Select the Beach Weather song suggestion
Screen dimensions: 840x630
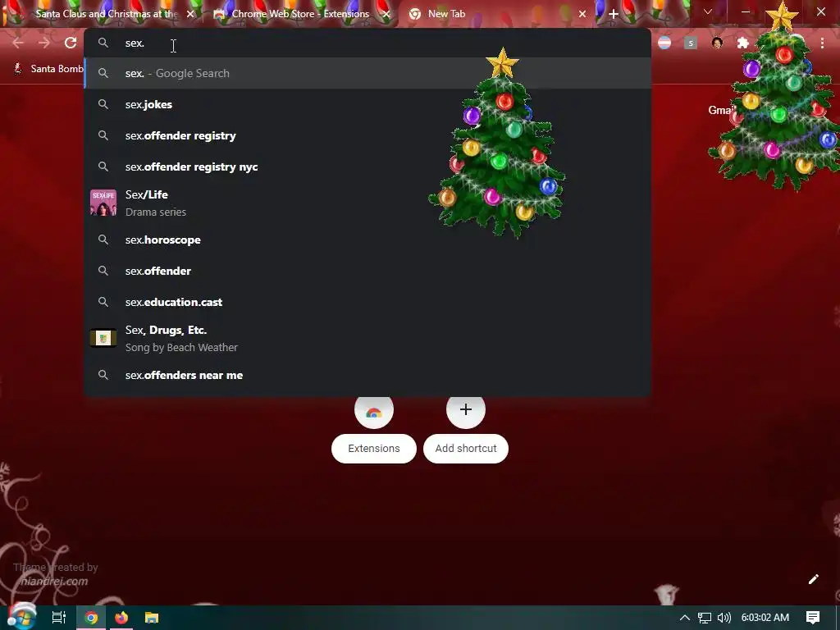click(x=367, y=339)
